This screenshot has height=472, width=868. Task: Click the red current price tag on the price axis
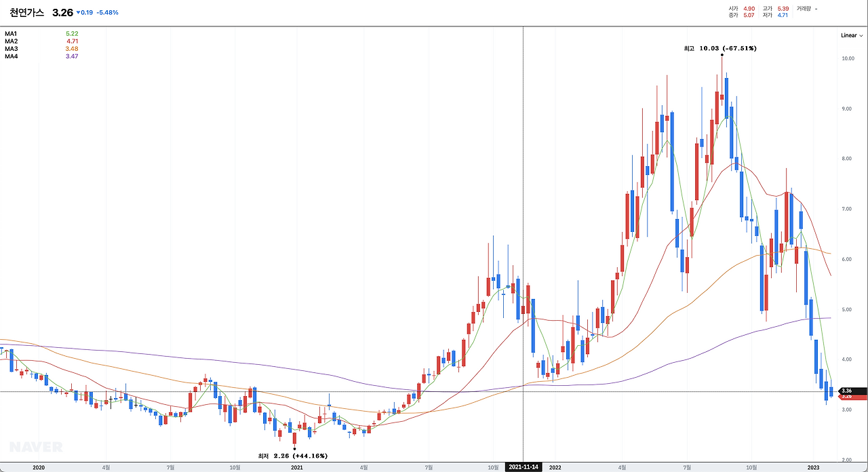pyautogui.click(x=852, y=397)
